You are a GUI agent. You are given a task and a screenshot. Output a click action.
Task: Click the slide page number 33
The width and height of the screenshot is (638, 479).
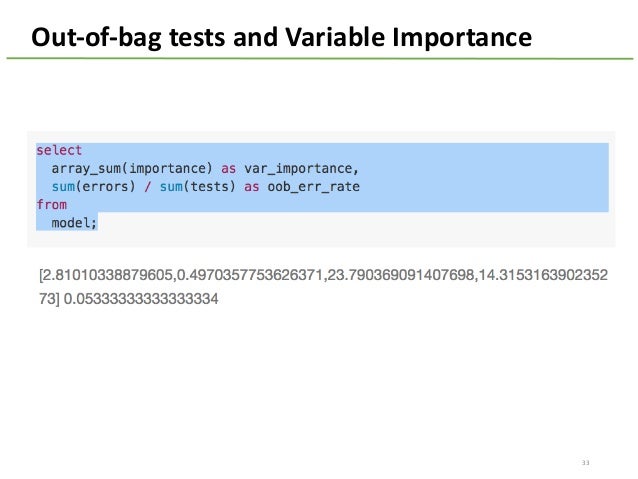point(586,463)
